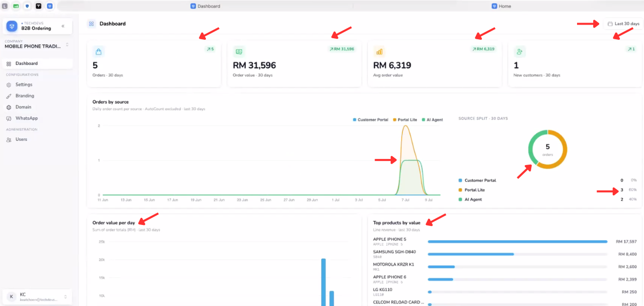The image size is (644, 306).
Task: Click the trend badge on New customers card
Action: (630, 49)
